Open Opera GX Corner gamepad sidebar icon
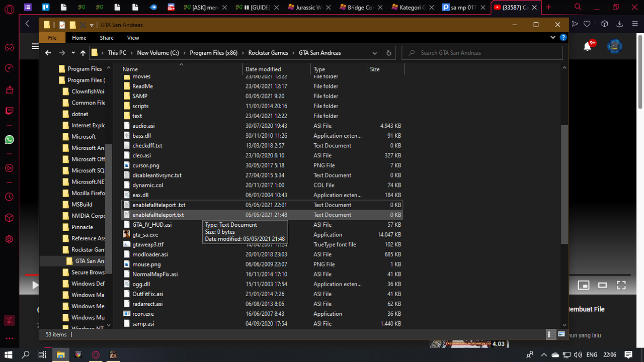The image size is (644, 362). [9, 48]
